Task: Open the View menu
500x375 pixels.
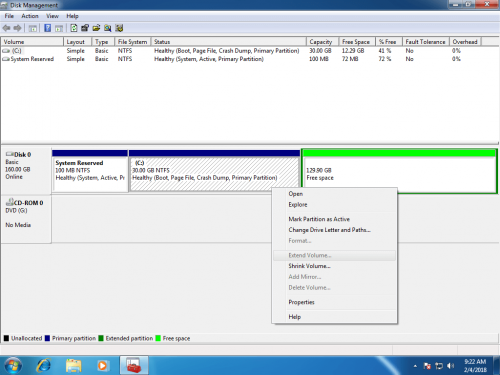Action: pos(52,16)
